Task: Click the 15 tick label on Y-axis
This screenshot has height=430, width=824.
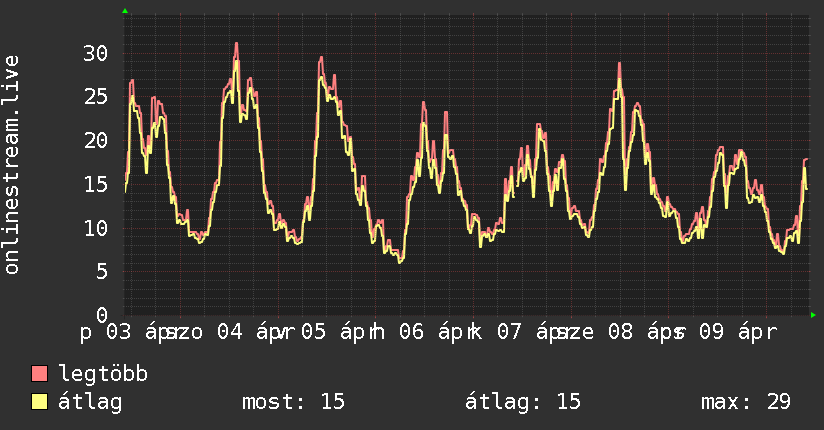Action: (x=95, y=184)
